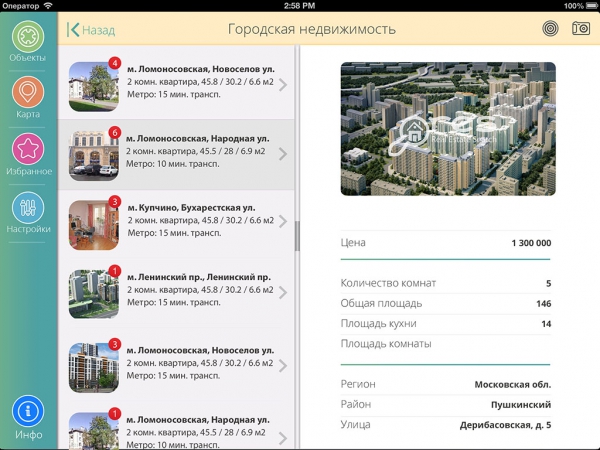
Task: Click the battery indicator in status bar
Action: tap(591, 6)
